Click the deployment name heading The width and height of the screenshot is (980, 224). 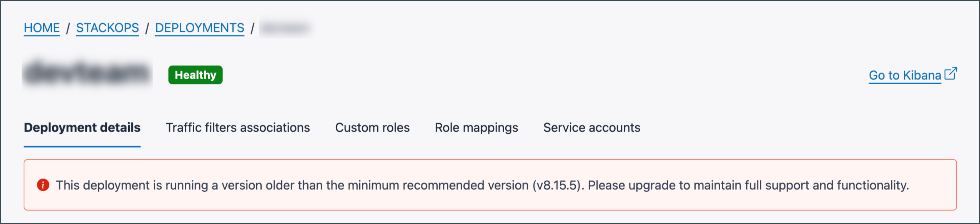[87, 74]
